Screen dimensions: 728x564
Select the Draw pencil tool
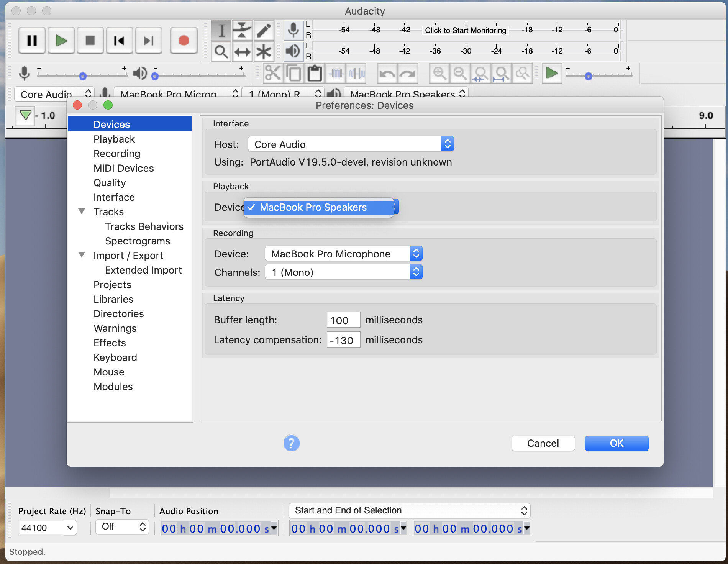pyautogui.click(x=264, y=30)
